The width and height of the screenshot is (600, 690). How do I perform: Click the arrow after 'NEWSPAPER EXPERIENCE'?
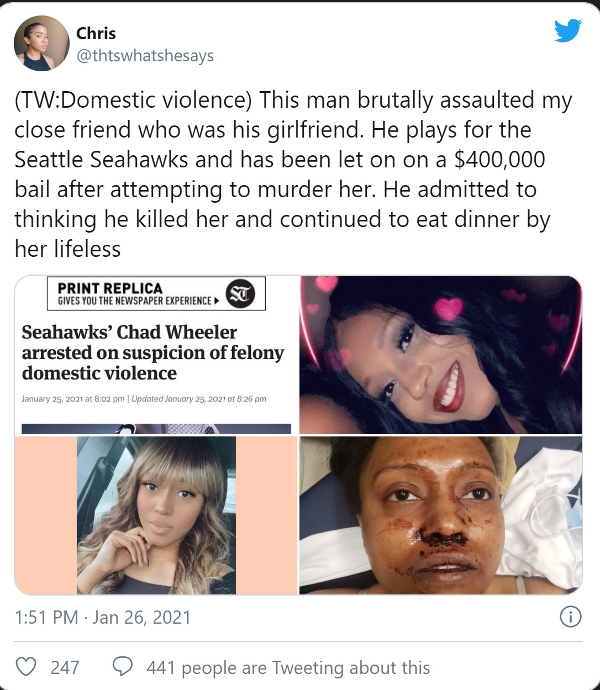click(216, 301)
